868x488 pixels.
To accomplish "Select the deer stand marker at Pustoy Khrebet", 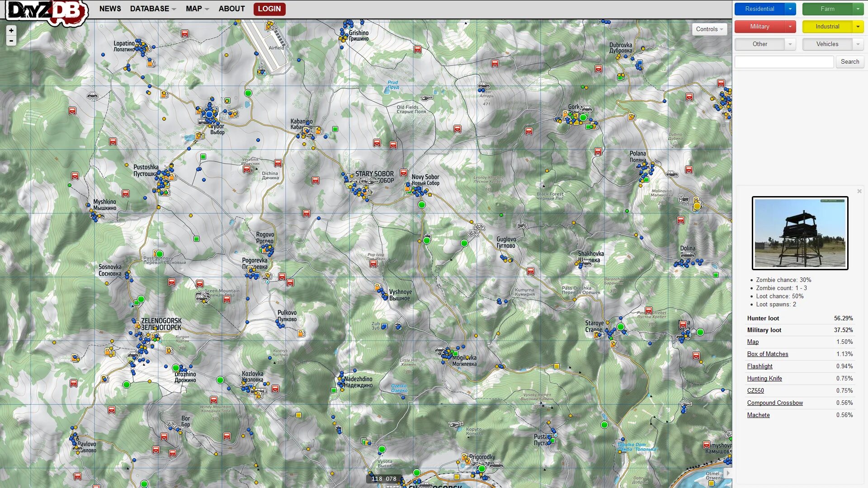I will 649,311.
